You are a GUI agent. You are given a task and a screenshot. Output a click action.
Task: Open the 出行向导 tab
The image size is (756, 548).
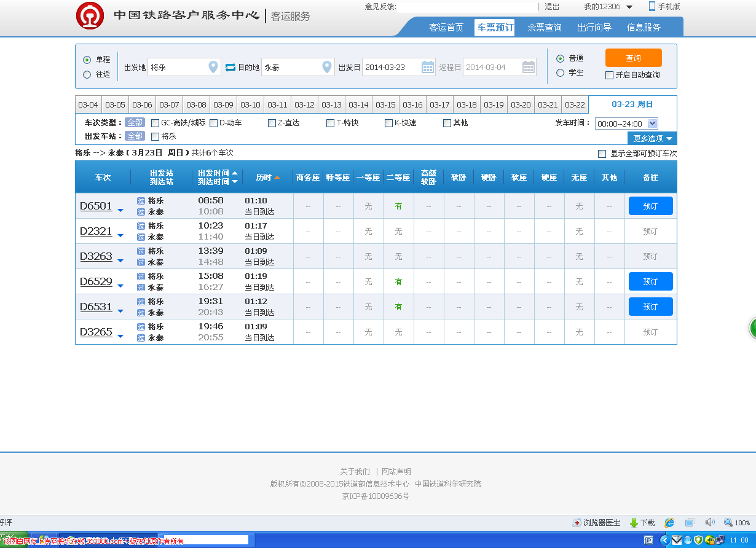pos(594,27)
